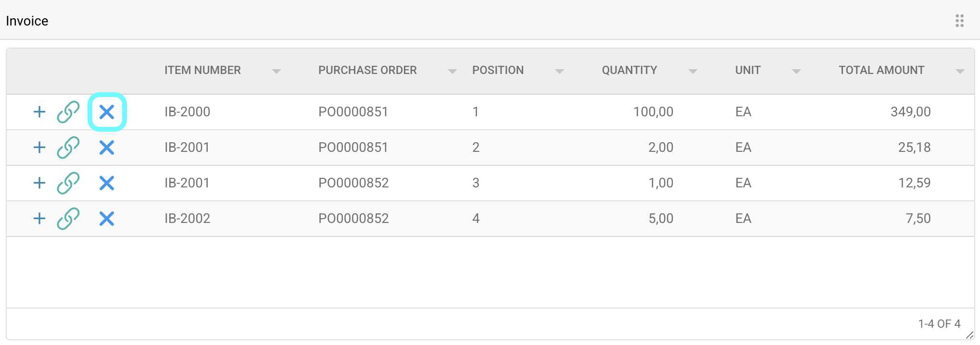Click the resize handle at table corner
Viewport: 980px width, 345px height.
click(x=969, y=335)
